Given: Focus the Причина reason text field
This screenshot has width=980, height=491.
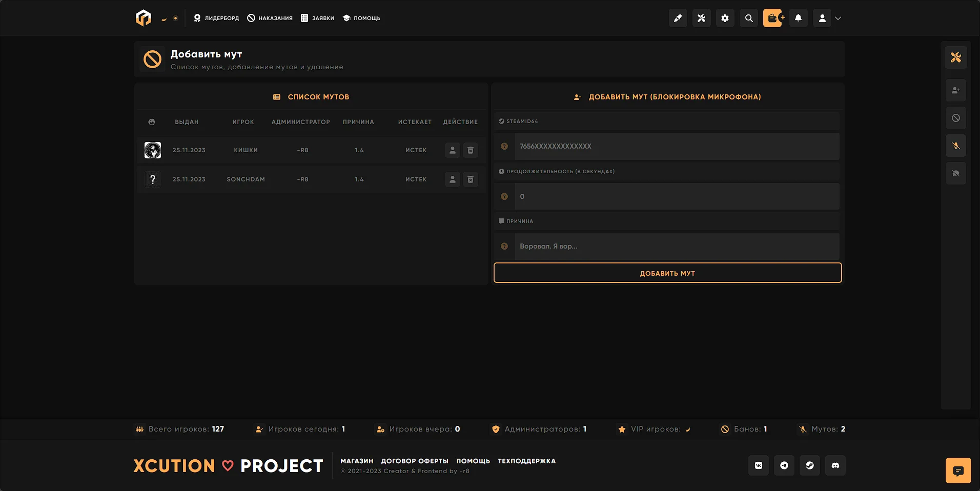Looking at the screenshot, I should pyautogui.click(x=677, y=246).
